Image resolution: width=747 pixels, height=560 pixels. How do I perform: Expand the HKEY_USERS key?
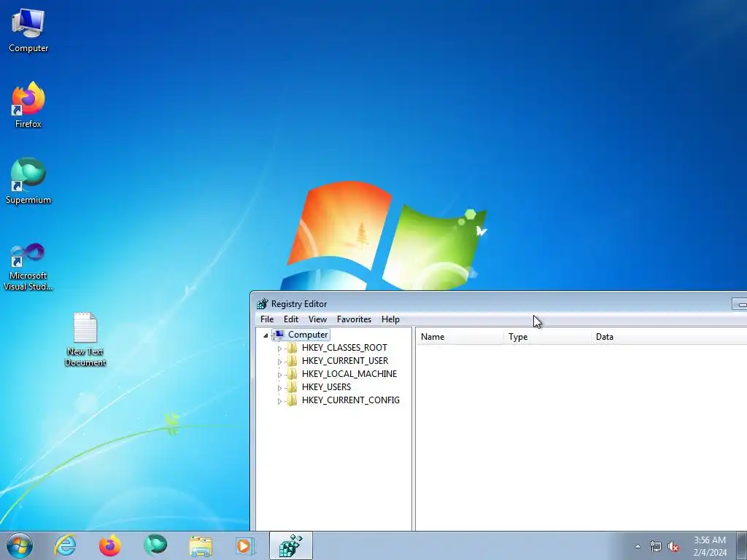279,388
